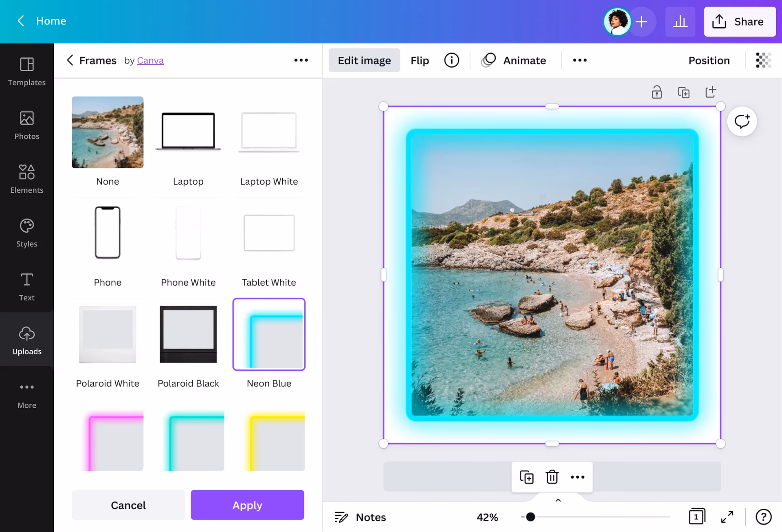Screen dimensions: 782x532
Task: Select the Polaroid White frame thumbnail
Action: [x=107, y=334]
